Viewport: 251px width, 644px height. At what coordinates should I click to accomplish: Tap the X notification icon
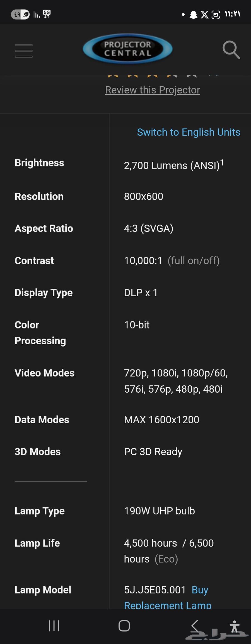(204, 15)
